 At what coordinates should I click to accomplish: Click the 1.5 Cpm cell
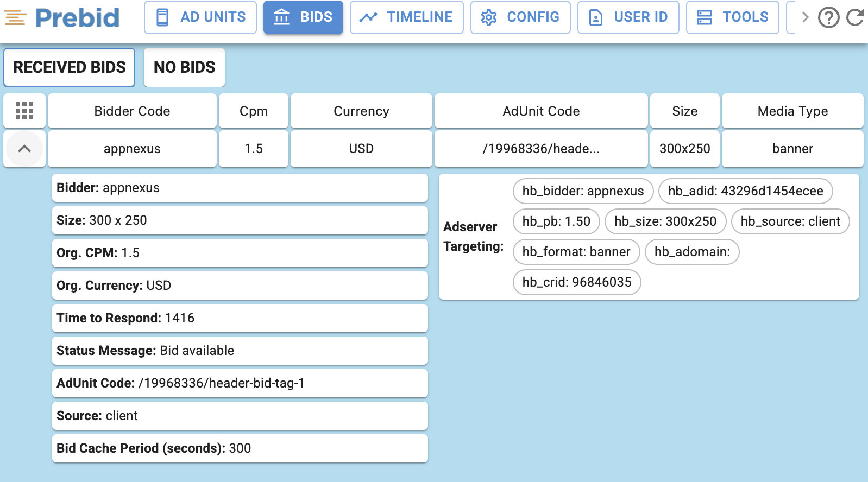[x=254, y=149]
